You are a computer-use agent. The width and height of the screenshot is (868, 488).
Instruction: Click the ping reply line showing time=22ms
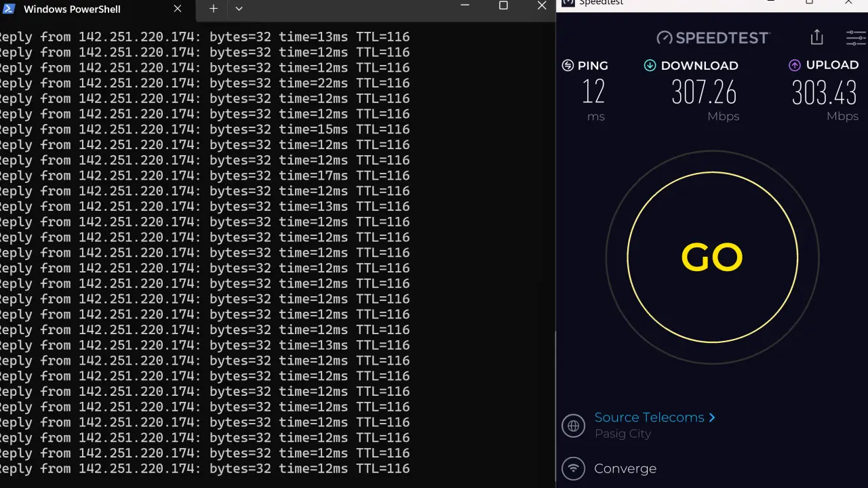tap(205, 83)
